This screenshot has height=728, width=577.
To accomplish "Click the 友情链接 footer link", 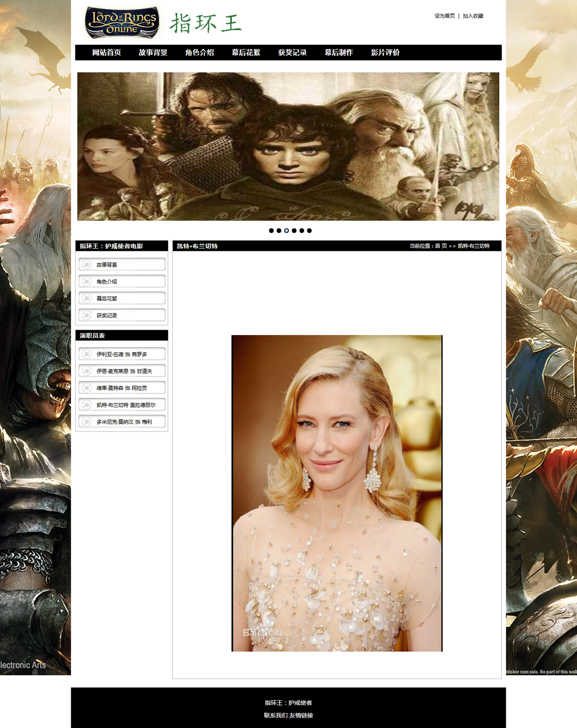I will (301, 716).
